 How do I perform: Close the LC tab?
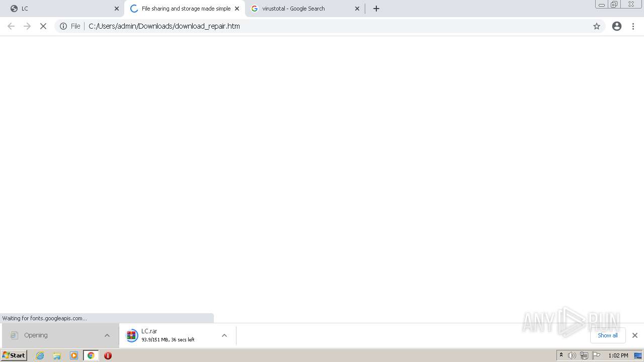(117, 9)
